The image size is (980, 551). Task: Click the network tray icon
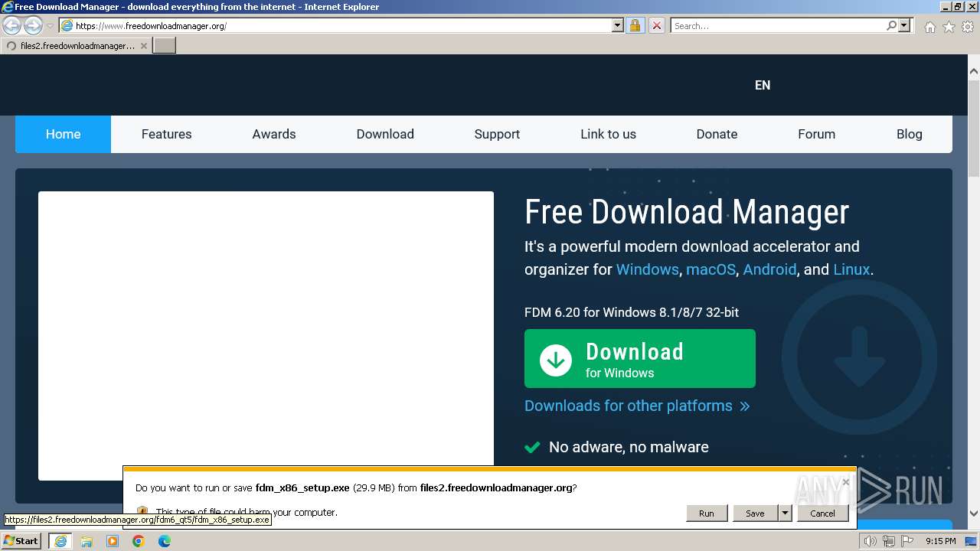(x=889, y=541)
